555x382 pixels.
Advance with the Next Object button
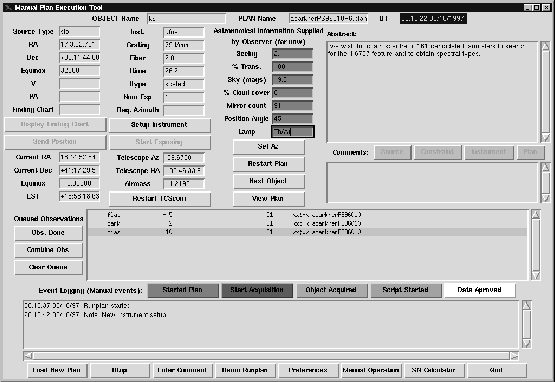tap(268, 181)
